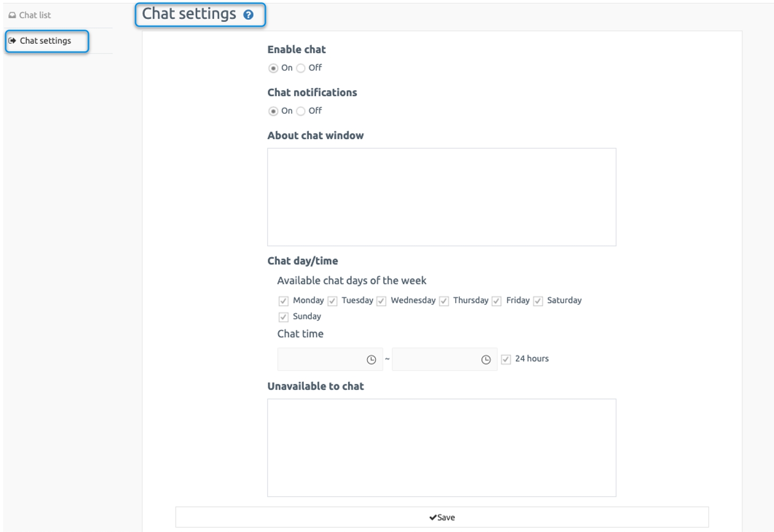
Task: Toggle the Wednesday checkbox
Action: (x=381, y=301)
